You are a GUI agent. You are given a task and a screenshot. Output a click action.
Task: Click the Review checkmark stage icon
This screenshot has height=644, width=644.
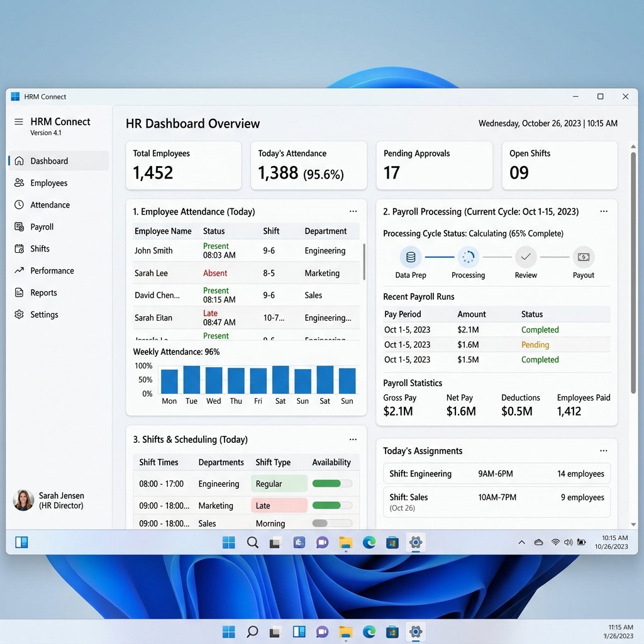point(526,258)
